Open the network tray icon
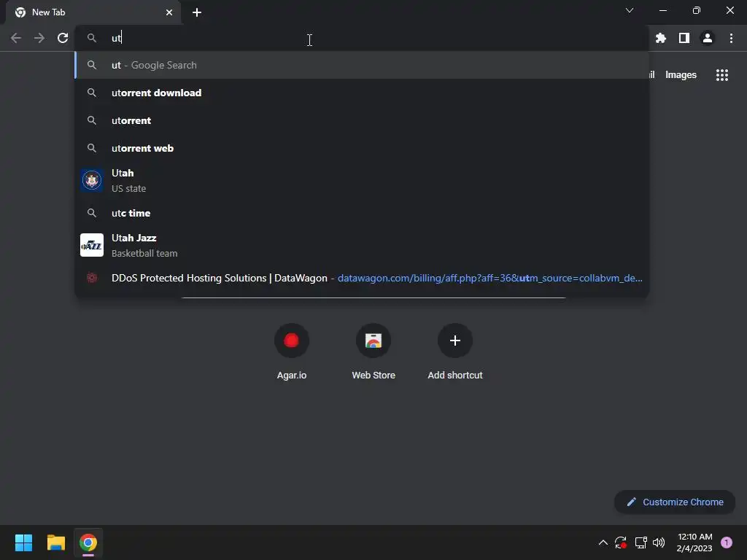 tap(640, 542)
